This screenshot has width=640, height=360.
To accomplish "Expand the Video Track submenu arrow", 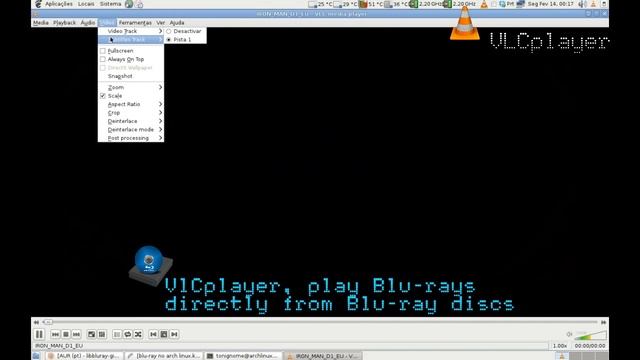I will click(160, 31).
